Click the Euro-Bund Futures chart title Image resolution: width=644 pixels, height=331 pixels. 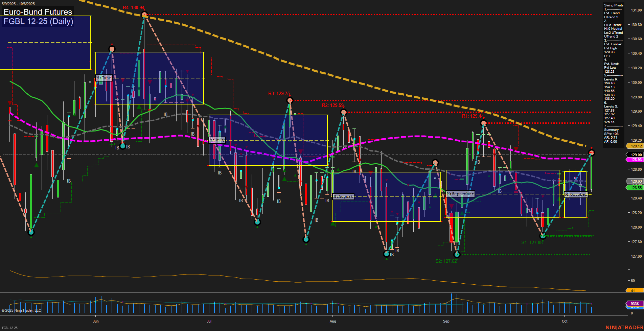click(37, 12)
